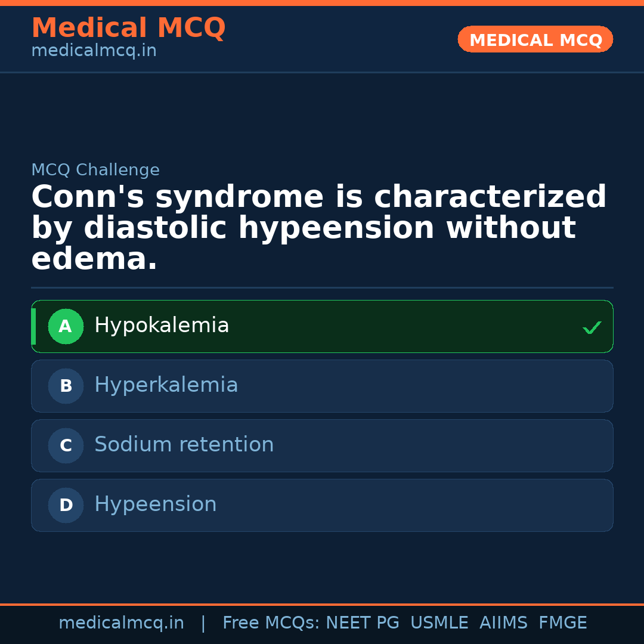This screenshot has height=644, width=644.
Task: Click the C option letter circle
Action: tap(66, 445)
